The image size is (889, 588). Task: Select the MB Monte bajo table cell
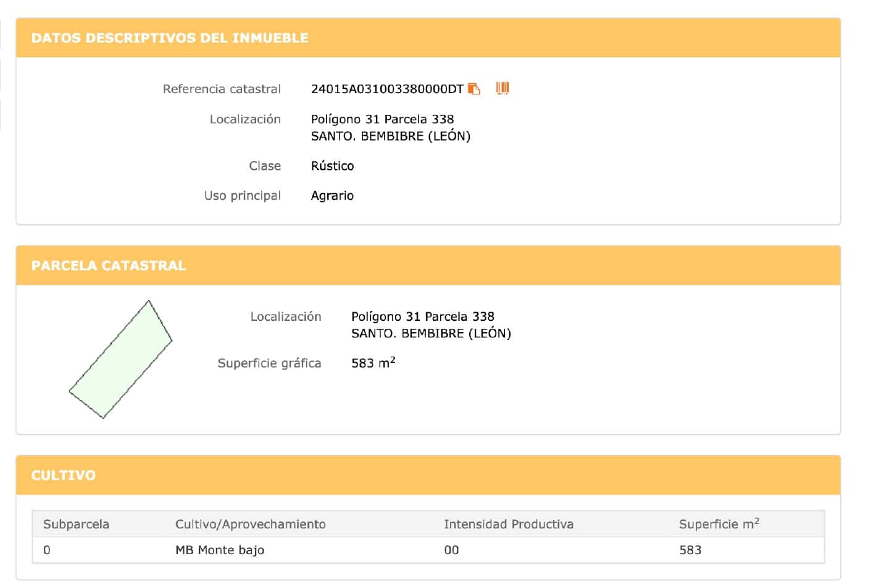pos(220,550)
